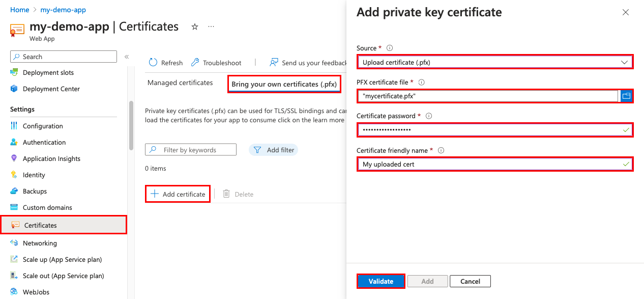Switch to the Managed certificates tab
Screen dimensions: 644x299
[x=180, y=83]
